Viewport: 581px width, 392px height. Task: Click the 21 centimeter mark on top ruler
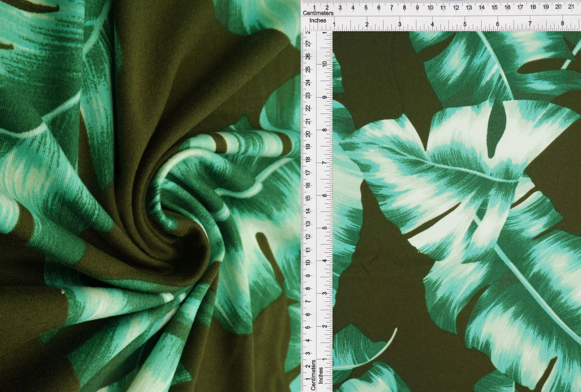coord(571,7)
